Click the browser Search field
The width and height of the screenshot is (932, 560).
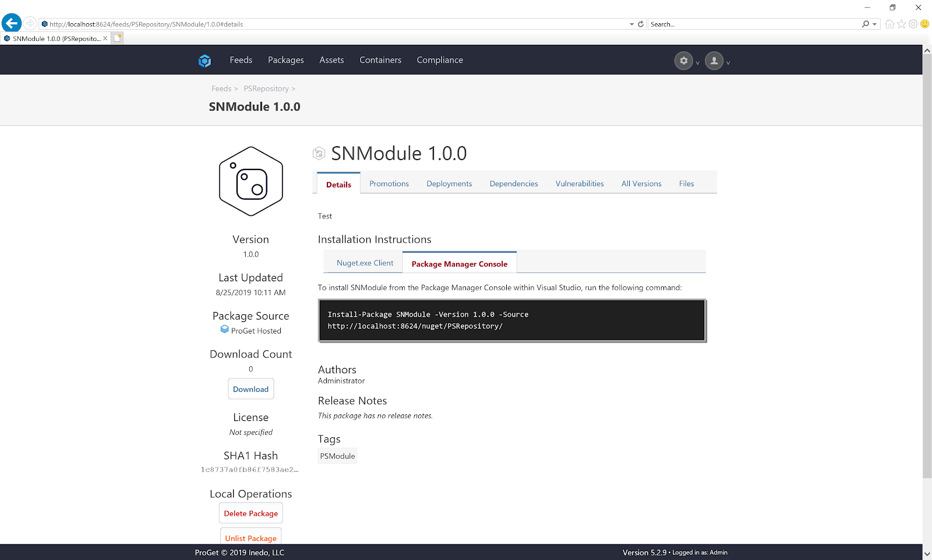point(754,24)
